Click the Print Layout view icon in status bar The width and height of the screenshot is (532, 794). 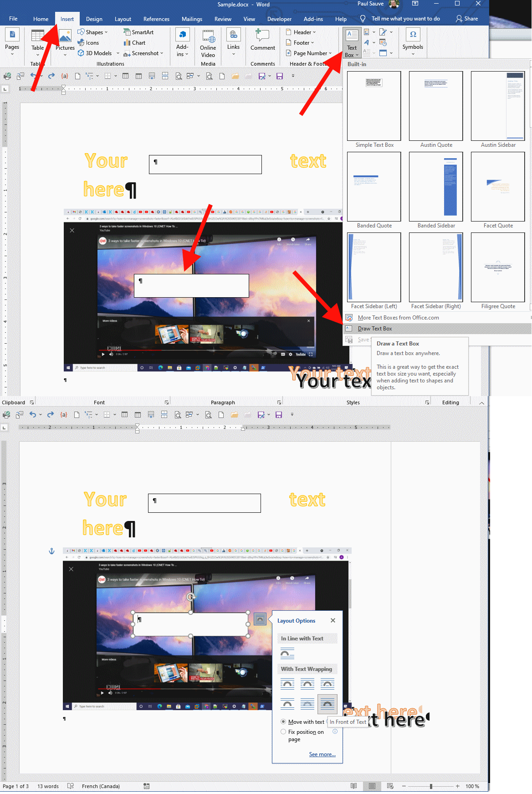(x=372, y=786)
